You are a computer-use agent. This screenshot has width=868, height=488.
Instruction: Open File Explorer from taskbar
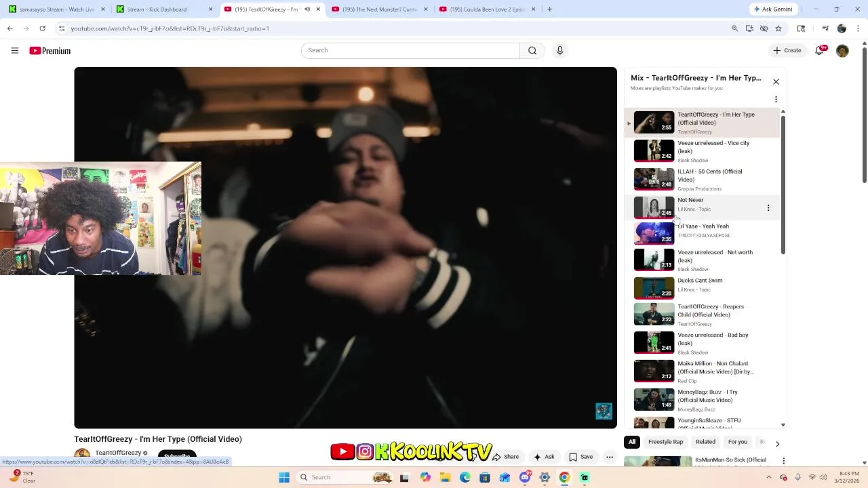[445, 477]
